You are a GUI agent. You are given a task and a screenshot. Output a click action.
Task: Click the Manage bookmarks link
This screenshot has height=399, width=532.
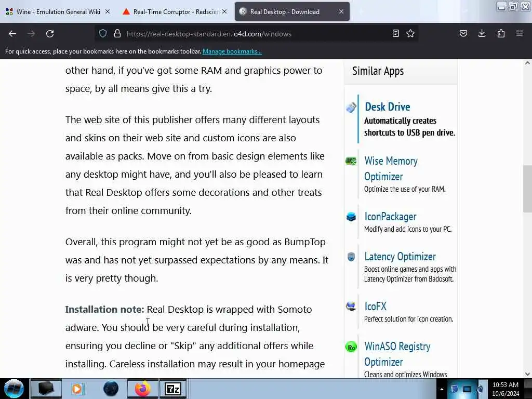(x=232, y=51)
